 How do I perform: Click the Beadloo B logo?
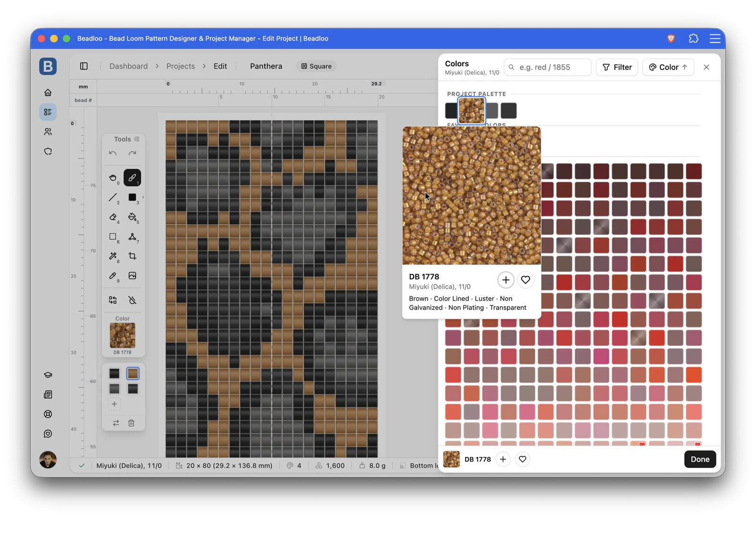[x=48, y=66]
